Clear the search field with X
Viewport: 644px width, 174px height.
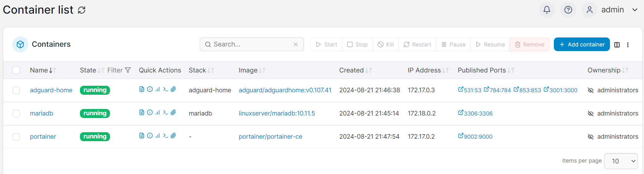[x=296, y=44]
